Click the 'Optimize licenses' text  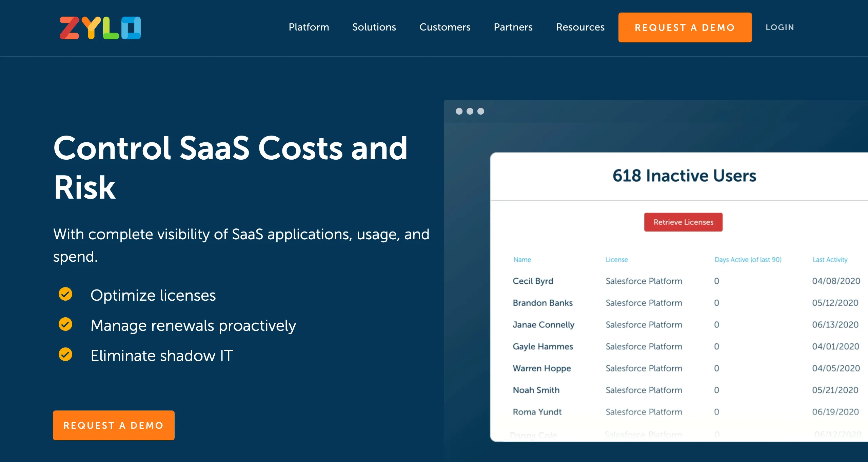(153, 295)
